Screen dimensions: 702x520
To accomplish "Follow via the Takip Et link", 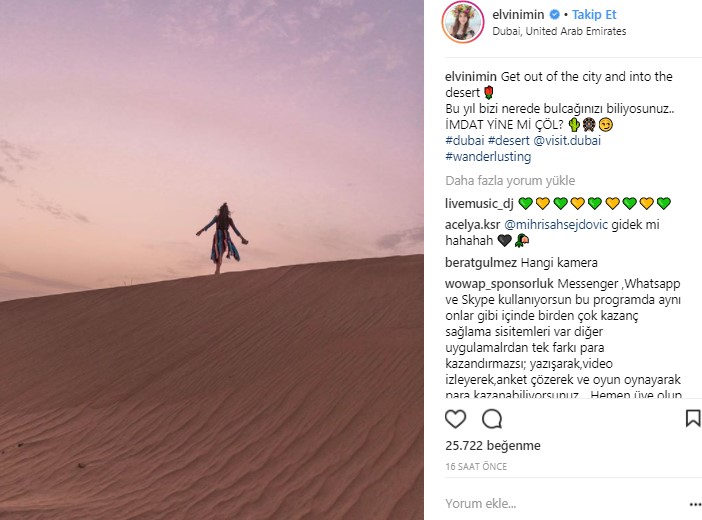I will 594,15.
